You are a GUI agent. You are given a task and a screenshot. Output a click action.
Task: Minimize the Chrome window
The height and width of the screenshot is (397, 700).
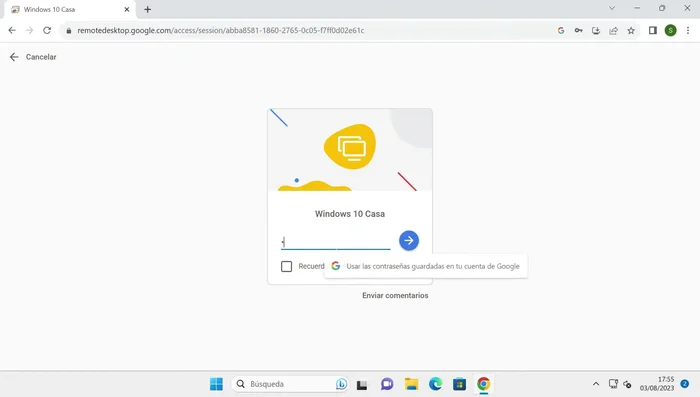[x=637, y=8]
